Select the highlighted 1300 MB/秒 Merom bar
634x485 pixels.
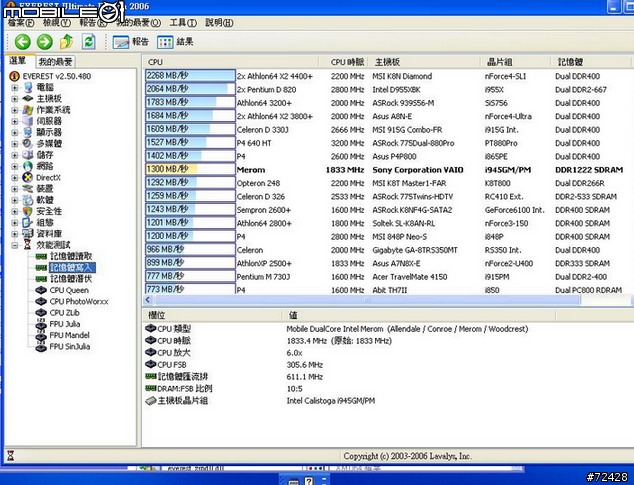tap(190, 169)
